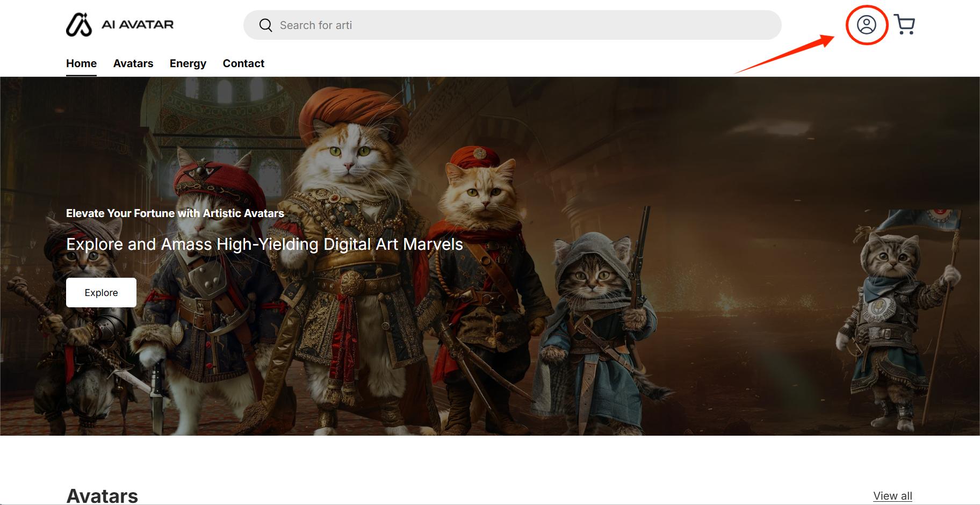Image resolution: width=980 pixels, height=505 pixels.
Task: Go to the Avatars menu item
Action: pyautogui.click(x=133, y=63)
